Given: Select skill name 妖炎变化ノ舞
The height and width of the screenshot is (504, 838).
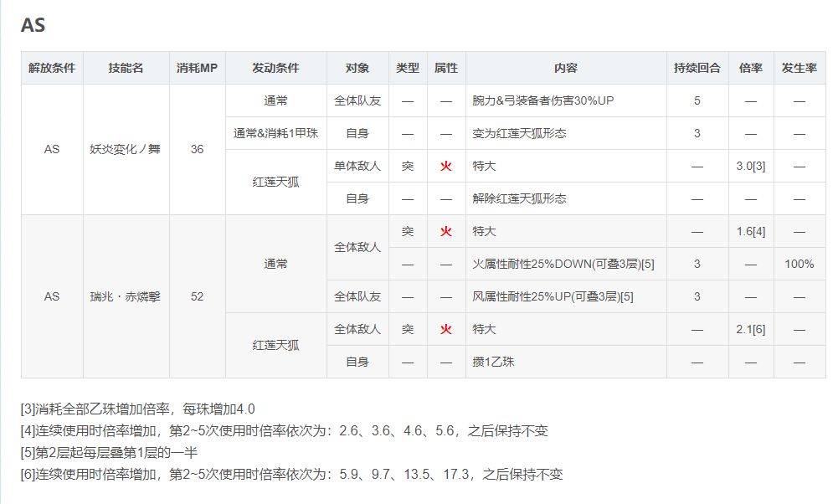Looking at the screenshot, I should 125,149.
